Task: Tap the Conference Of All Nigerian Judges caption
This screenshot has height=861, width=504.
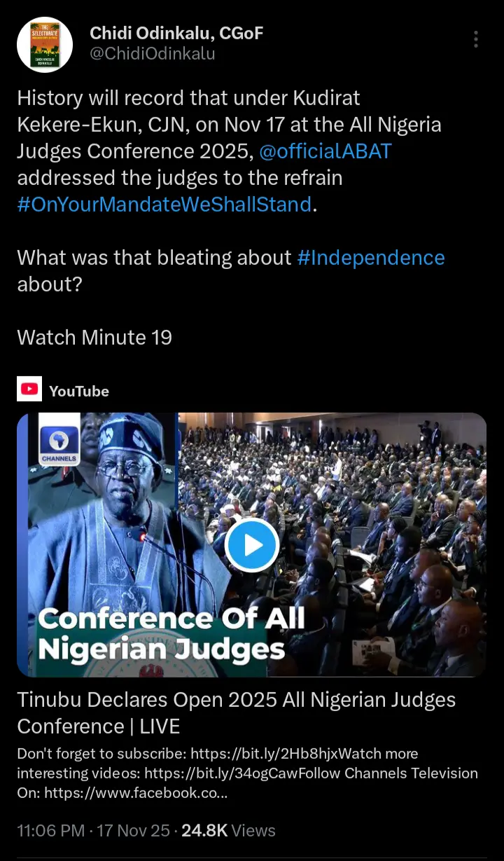Action: [171, 633]
